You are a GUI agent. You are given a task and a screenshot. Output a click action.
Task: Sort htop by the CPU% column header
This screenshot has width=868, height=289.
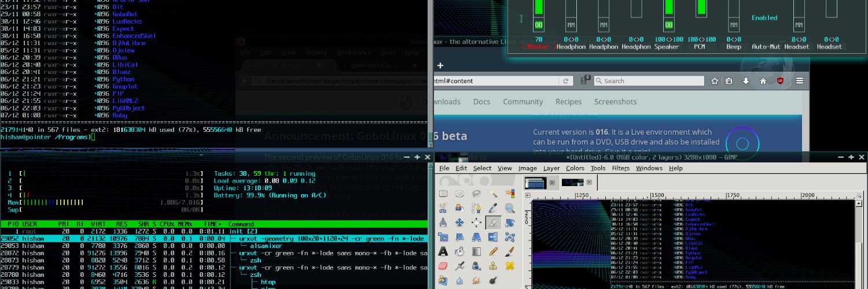click(x=168, y=224)
